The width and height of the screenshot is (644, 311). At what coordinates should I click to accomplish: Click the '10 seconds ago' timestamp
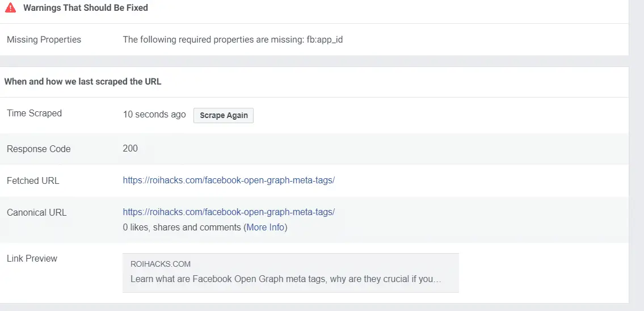pyautogui.click(x=154, y=115)
